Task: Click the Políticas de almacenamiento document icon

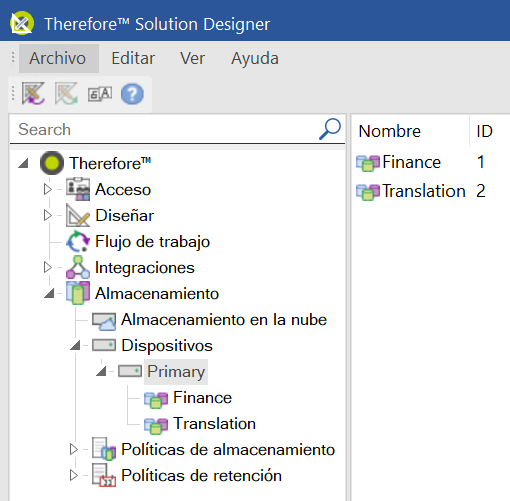Action: tap(104, 449)
